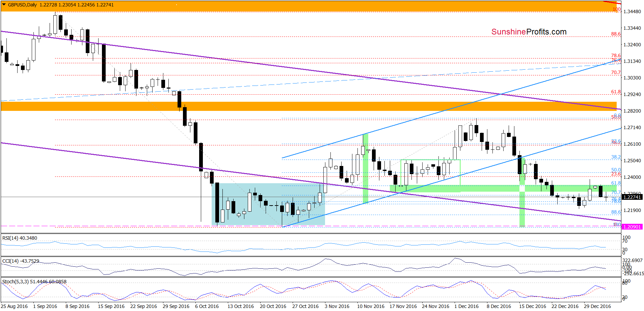Click the 1.29240 price axis value

pos(632,94)
